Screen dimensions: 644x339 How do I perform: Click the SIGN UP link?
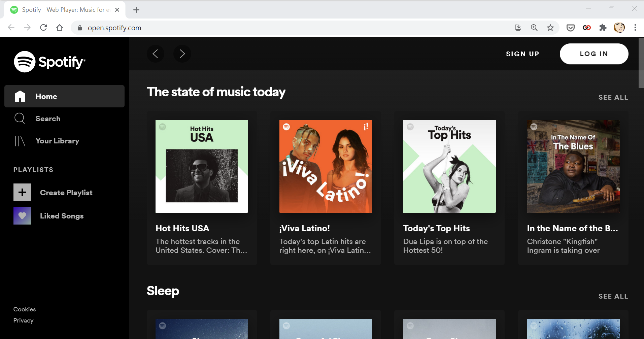(522, 54)
